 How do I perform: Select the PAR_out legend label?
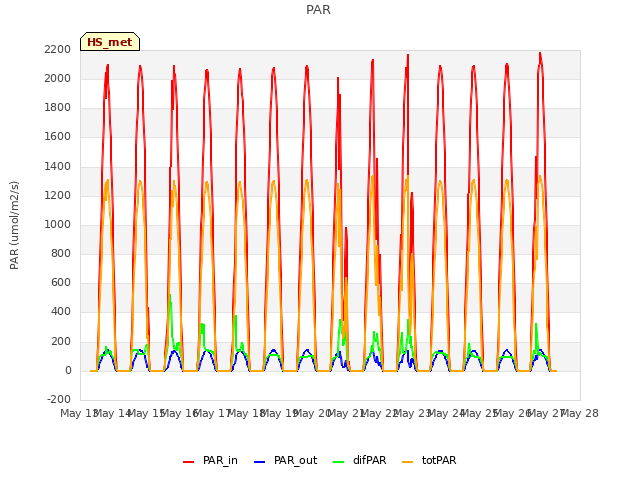(x=296, y=461)
